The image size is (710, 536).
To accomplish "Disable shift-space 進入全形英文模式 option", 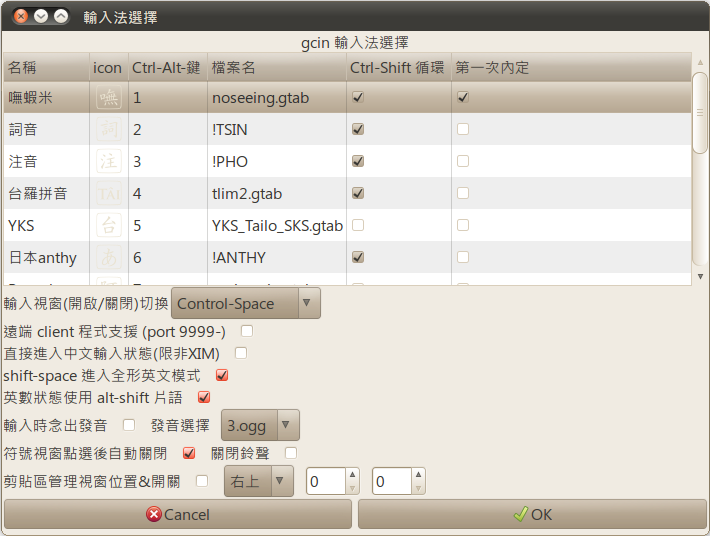I will [x=222, y=376].
